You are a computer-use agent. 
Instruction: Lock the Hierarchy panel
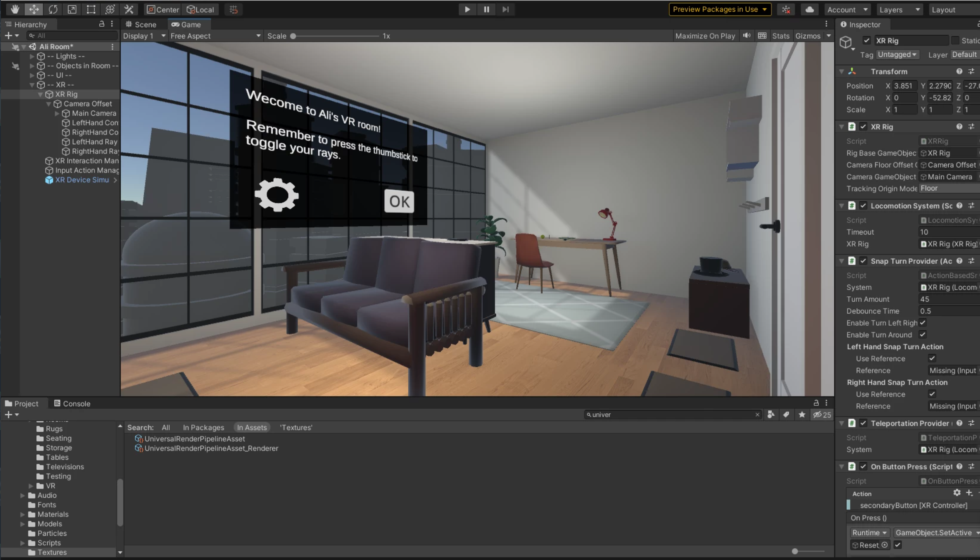tap(102, 24)
